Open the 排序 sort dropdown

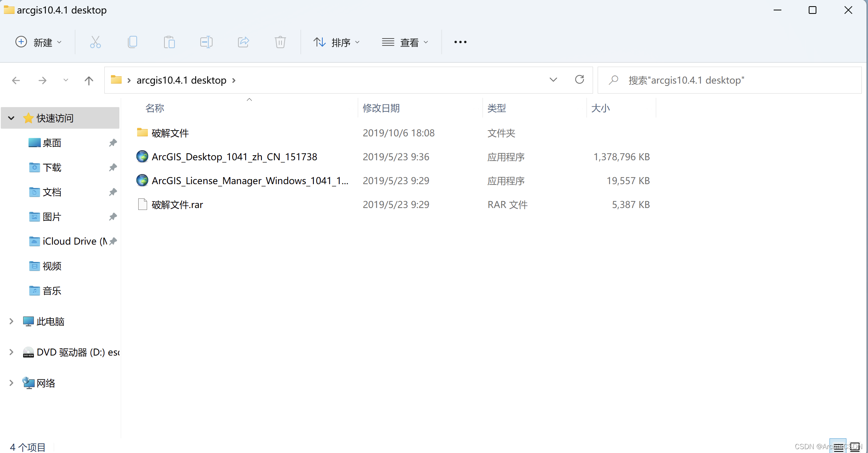[337, 42]
